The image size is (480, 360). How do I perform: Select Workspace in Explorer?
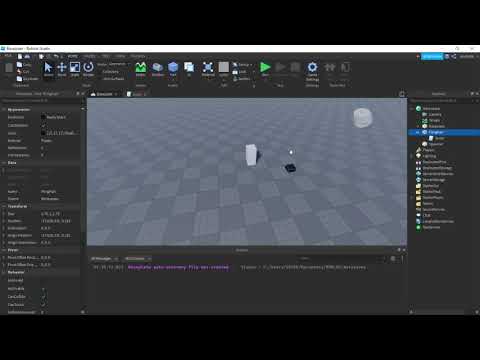click(x=431, y=108)
